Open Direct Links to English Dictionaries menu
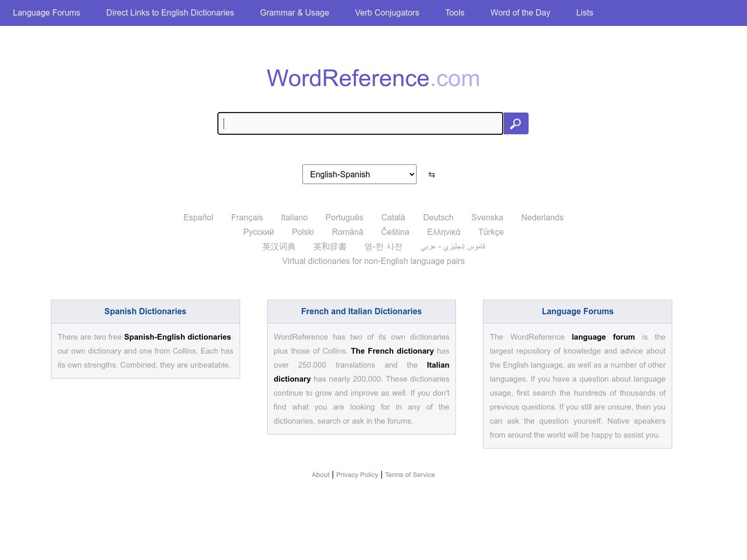This screenshot has width=747, height=560. click(x=170, y=12)
